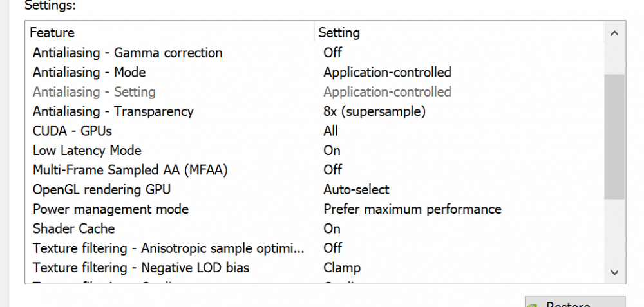This screenshot has width=644, height=307.
Task: Click the settings list vertical scrollbar thumb
Action: pos(614,135)
